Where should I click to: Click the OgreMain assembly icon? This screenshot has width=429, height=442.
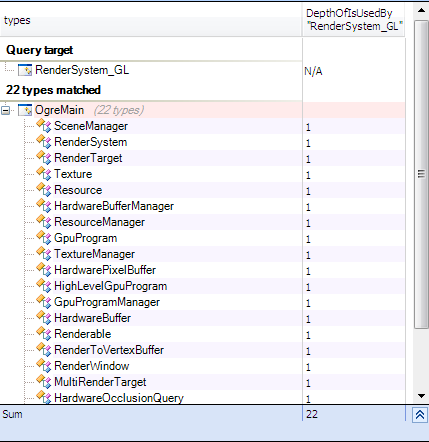[25, 110]
